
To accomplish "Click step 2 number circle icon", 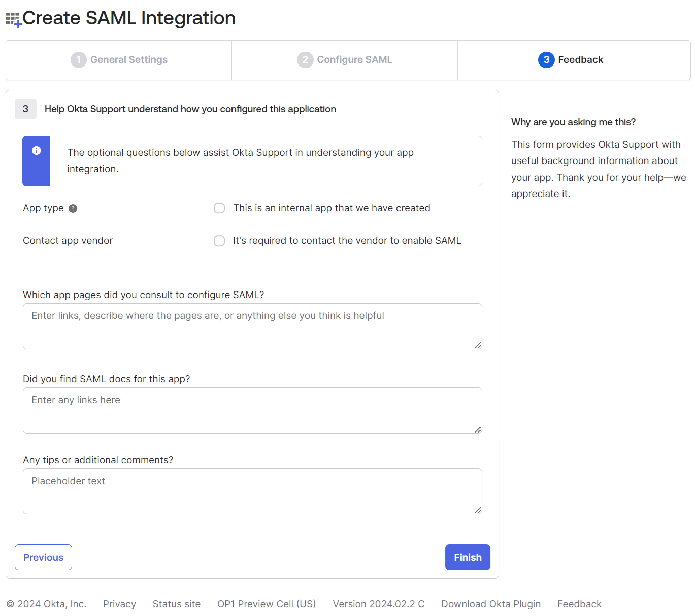I will pyautogui.click(x=305, y=60).
